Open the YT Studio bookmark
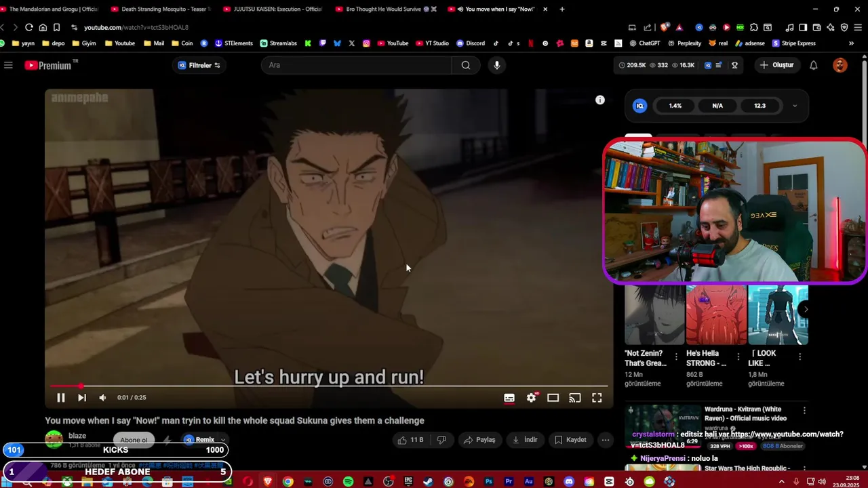 point(431,43)
